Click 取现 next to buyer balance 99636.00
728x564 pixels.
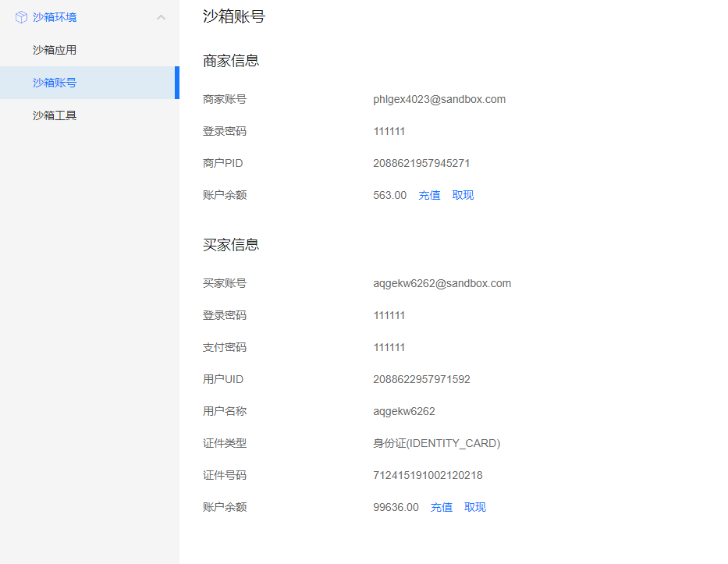point(475,507)
